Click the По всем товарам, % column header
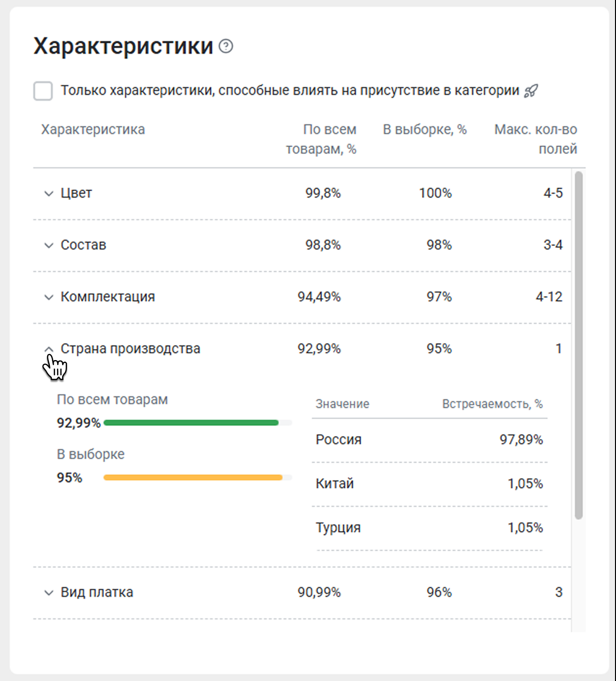 tap(321, 139)
